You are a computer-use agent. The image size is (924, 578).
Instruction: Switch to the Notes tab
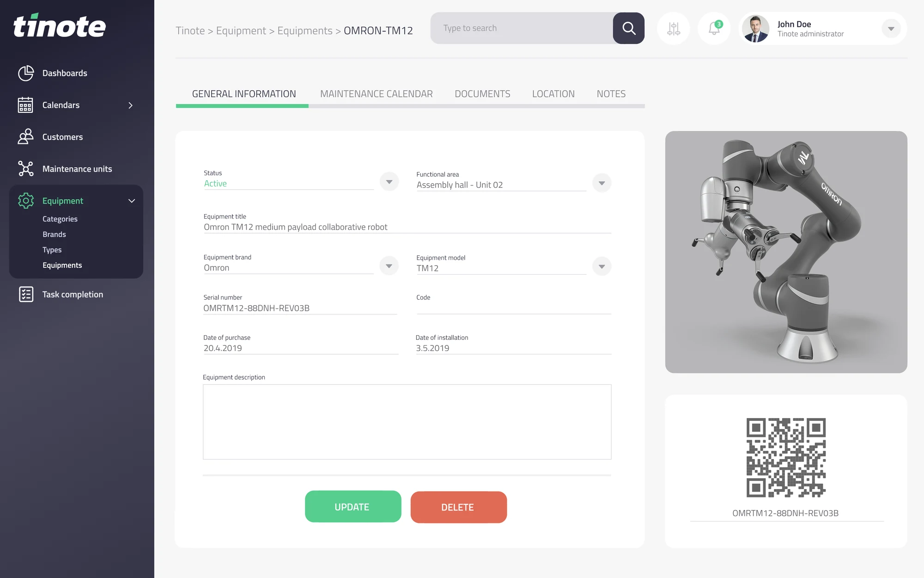pyautogui.click(x=611, y=94)
